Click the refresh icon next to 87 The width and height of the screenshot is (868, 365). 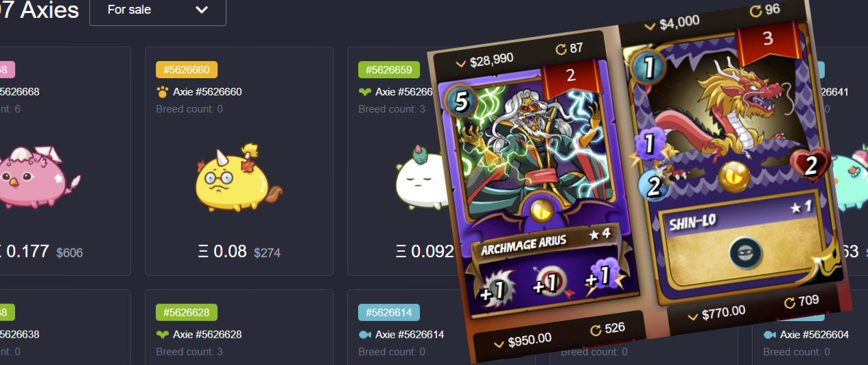click(x=560, y=49)
